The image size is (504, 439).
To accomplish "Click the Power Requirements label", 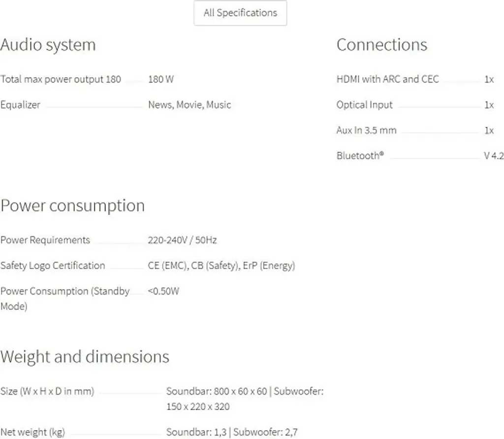I will (45, 240).
